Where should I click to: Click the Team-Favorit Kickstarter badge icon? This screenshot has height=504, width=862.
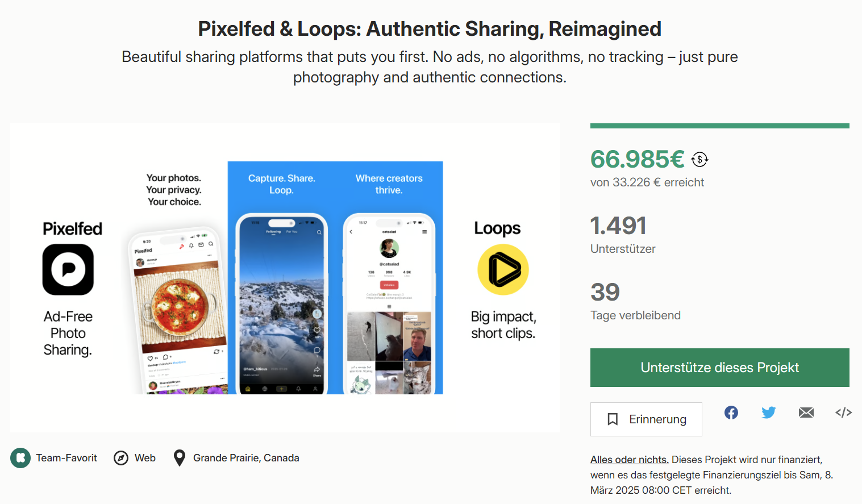pos(20,458)
